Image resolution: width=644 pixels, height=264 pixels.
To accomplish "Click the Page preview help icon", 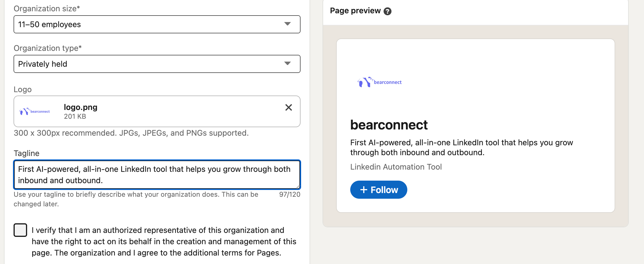I will [388, 11].
